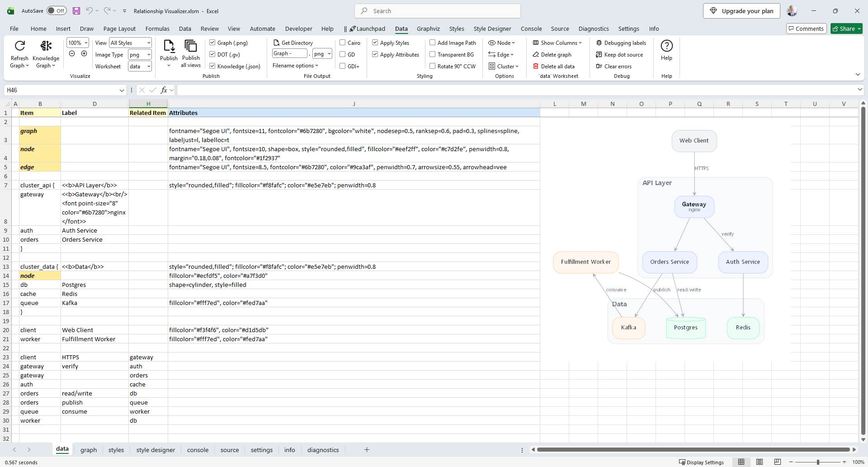Image resolution: width=868 pixels, height=467 pixels.
Task: Uncheck Apply Styles checkbox
Action: coord(375,43)
